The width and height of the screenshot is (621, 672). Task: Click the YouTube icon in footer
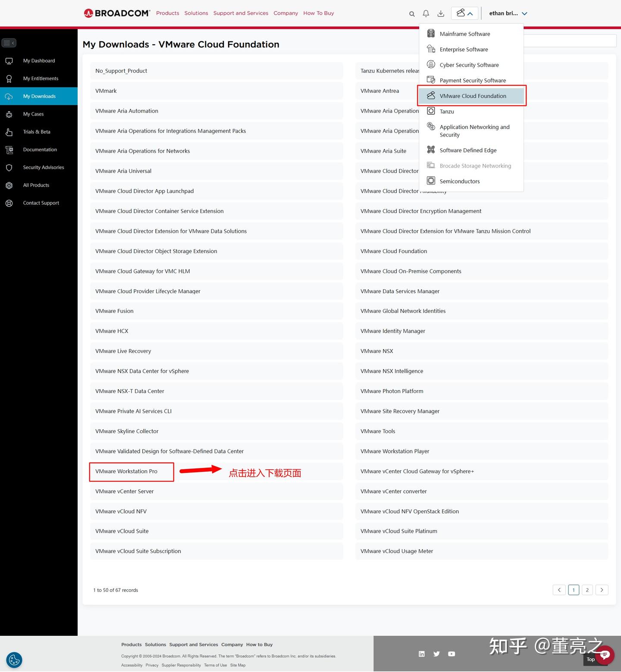point(452,654)
